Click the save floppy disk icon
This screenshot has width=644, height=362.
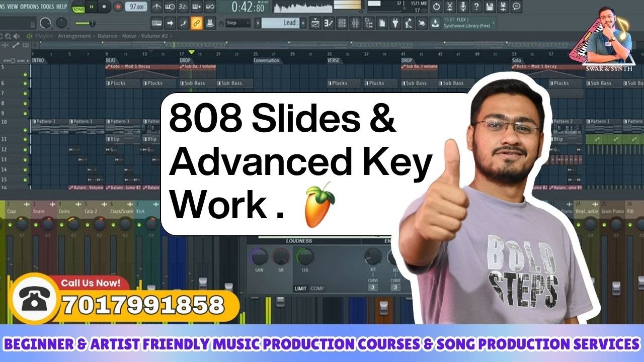coord(490,7)
